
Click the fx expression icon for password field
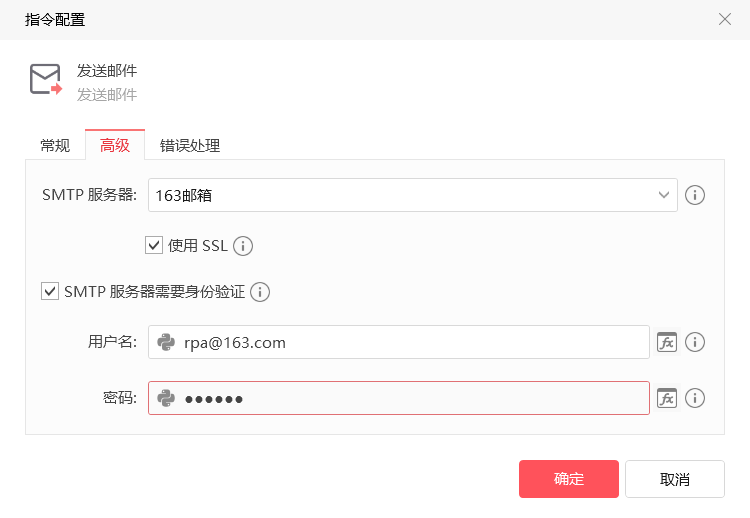(667, 398)
